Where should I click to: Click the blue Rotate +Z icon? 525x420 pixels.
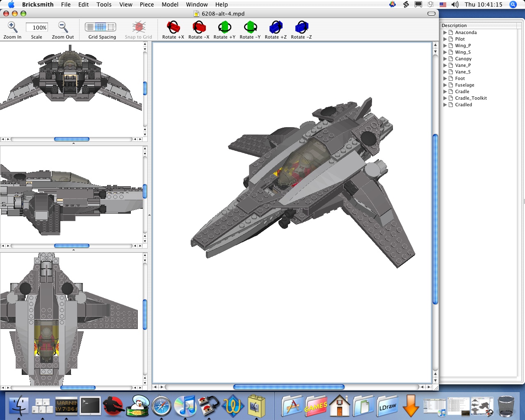(276, 27)
